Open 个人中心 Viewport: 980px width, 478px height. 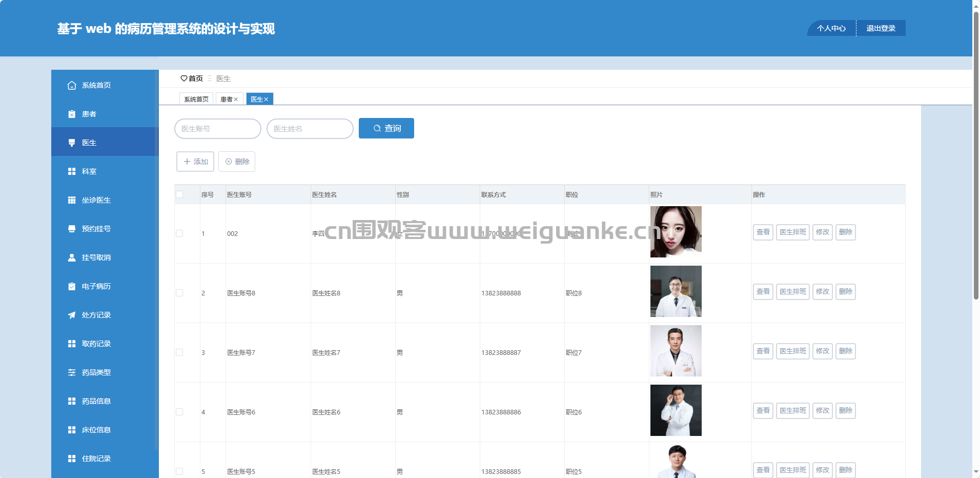831,28
